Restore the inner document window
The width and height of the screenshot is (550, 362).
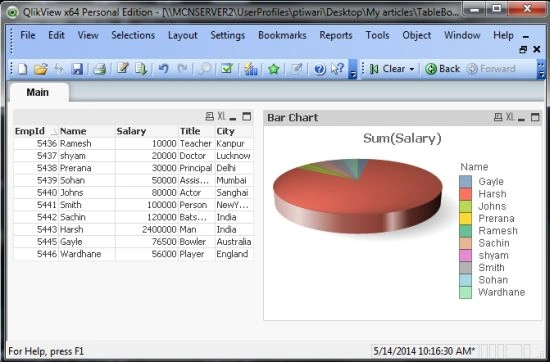coord(523,49)
